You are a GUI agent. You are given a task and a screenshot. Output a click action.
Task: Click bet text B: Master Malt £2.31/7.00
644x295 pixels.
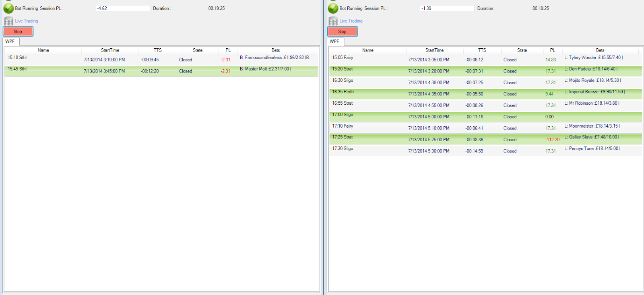pyautogui.click(x=266, y=69)
